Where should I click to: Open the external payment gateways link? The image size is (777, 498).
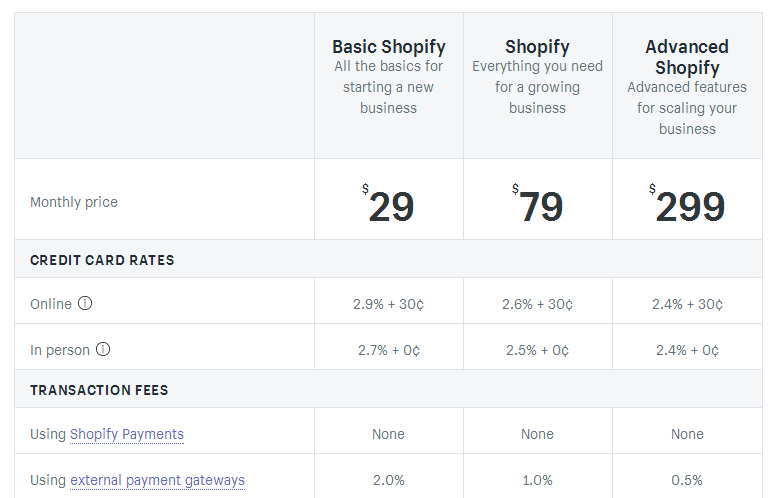pyautogui.click(x=158, y=480)
